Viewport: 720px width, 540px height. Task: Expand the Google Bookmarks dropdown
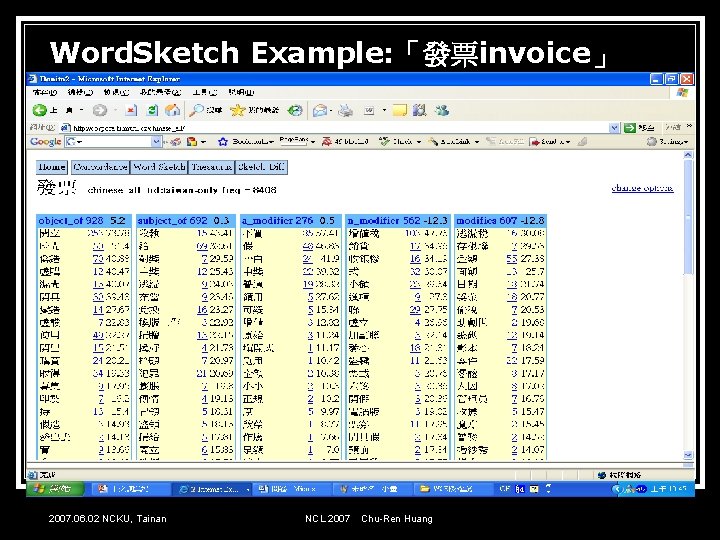point(271,141)
